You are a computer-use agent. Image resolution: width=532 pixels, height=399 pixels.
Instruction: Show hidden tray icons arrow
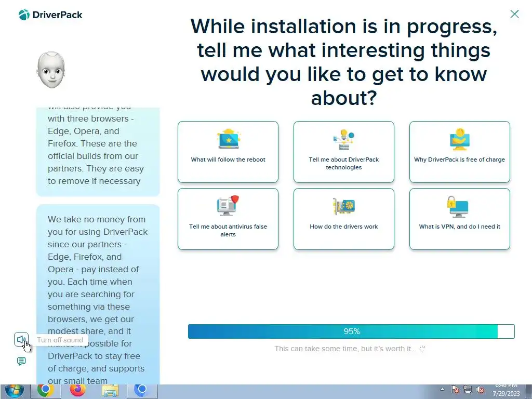[x=442, y=389]
